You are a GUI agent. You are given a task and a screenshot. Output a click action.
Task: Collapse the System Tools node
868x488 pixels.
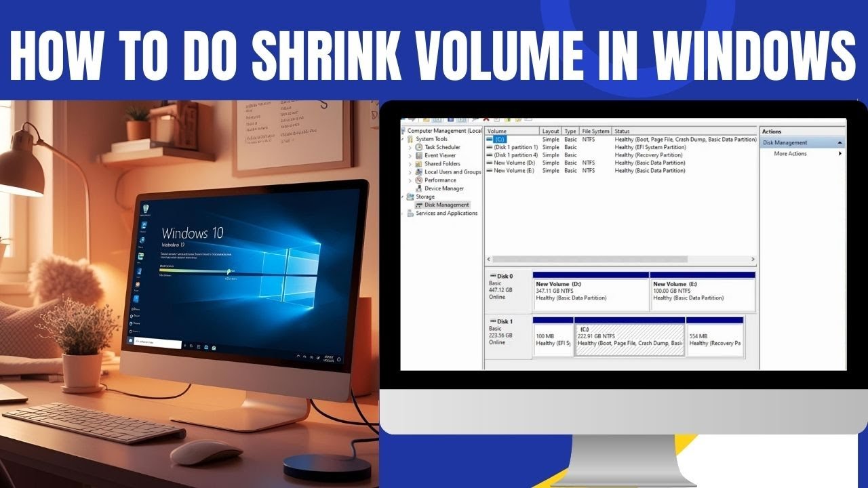(403, 139)
